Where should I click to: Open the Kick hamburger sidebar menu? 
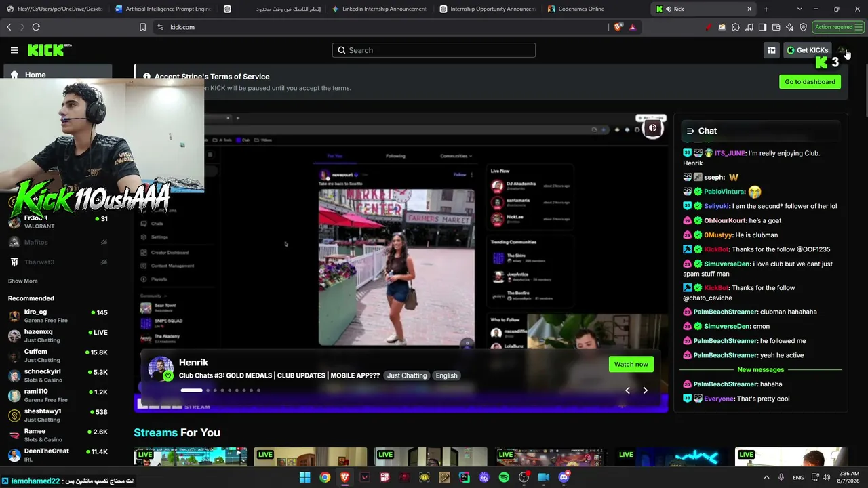click(x=14, y=50)
